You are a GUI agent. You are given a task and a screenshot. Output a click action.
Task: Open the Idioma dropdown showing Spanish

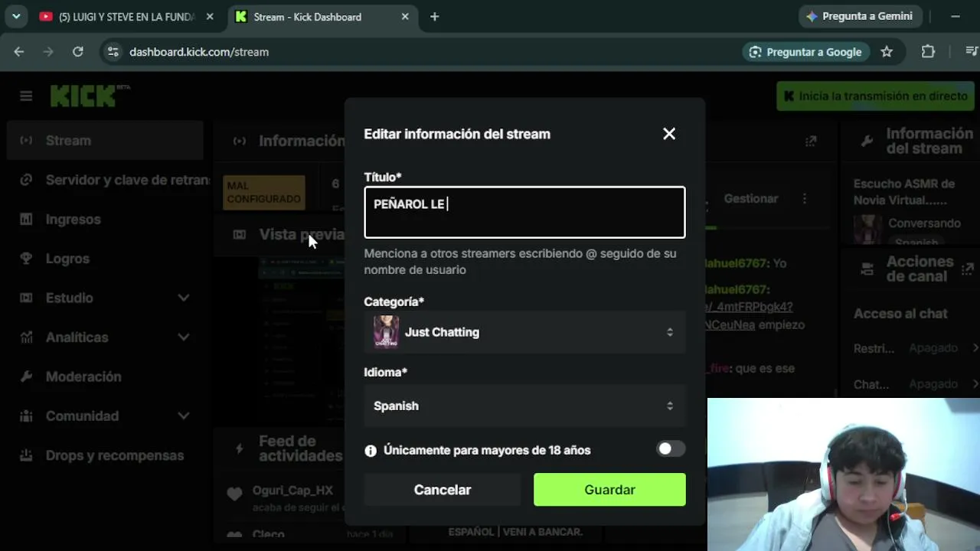tap(524, 406)
